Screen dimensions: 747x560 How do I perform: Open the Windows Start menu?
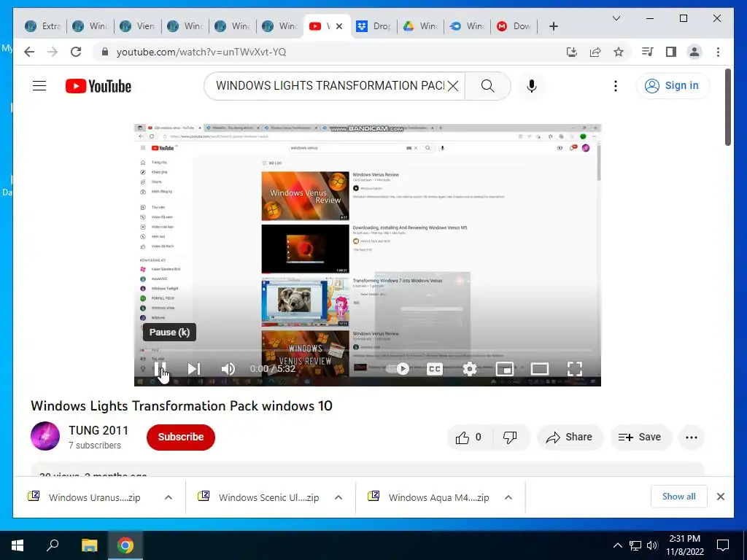[18, 545]
